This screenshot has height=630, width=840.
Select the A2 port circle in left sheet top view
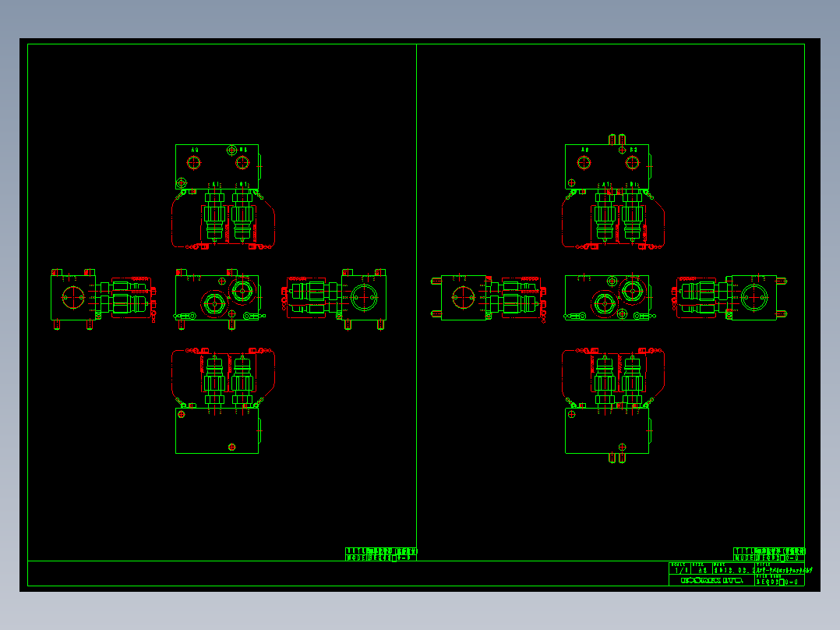point(194,162)
